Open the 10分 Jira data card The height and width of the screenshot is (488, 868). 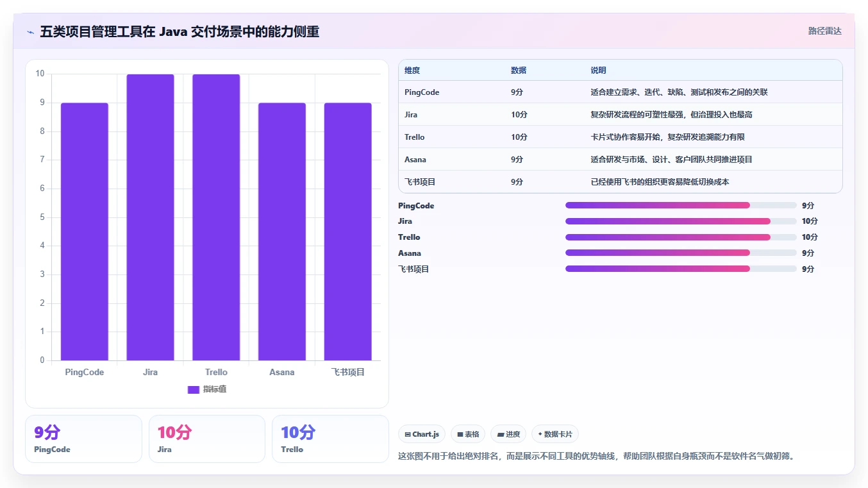tap(207, 439)
